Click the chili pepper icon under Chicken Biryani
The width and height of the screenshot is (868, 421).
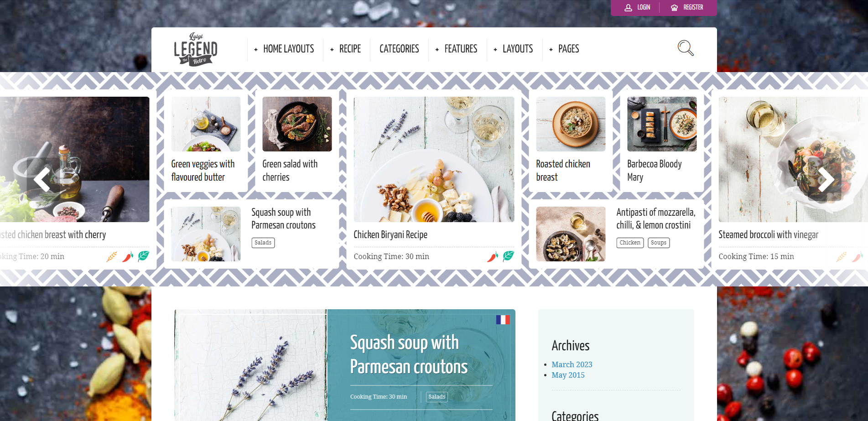pos(493,256)
